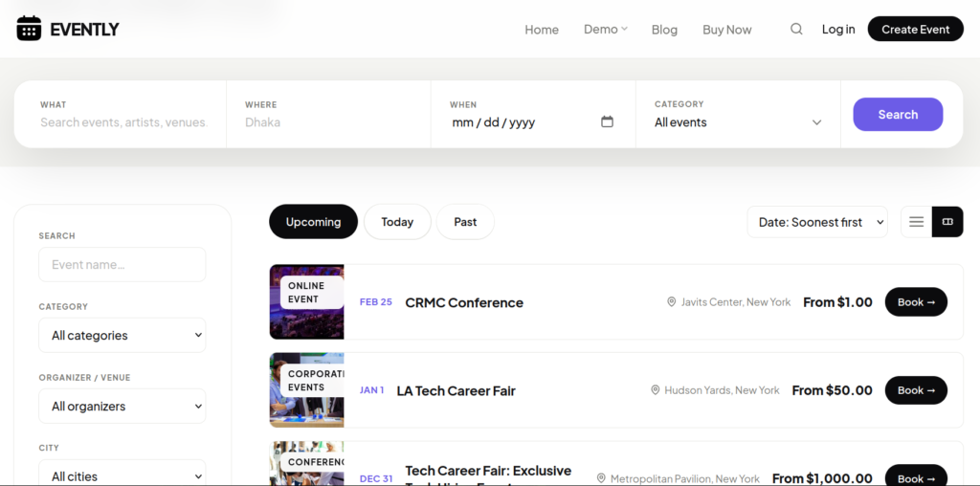Expand the Demo menu chevron
This screenshot has height=486, width=980.
pyautogui.click(x=624, y=29)
